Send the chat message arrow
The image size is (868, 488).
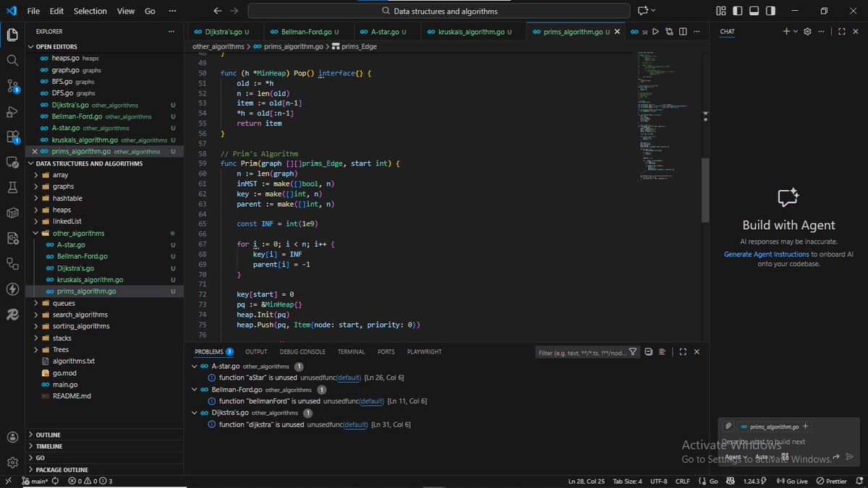[x=850, y=457]
